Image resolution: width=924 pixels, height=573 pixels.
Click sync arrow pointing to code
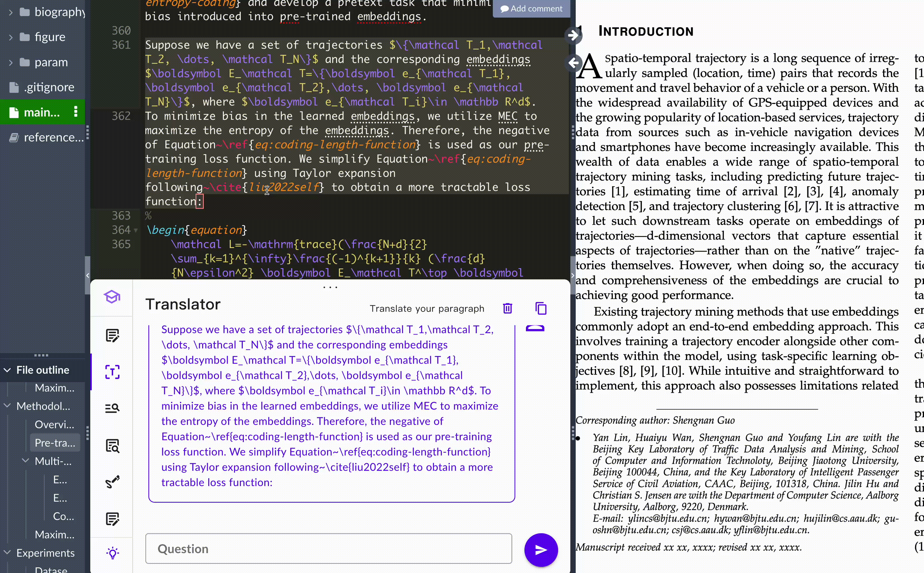[x=573, y=62]
